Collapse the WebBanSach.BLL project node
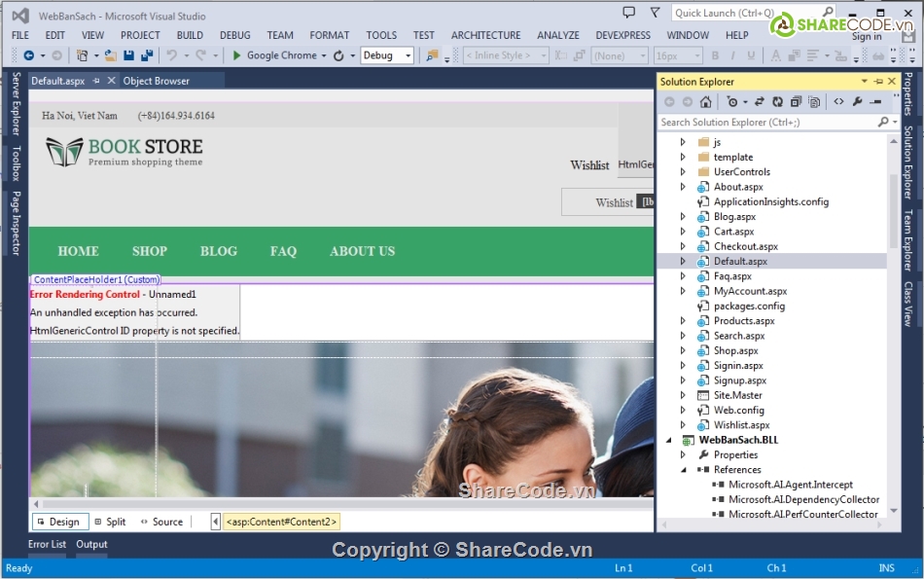 click(x=669, y=440)
